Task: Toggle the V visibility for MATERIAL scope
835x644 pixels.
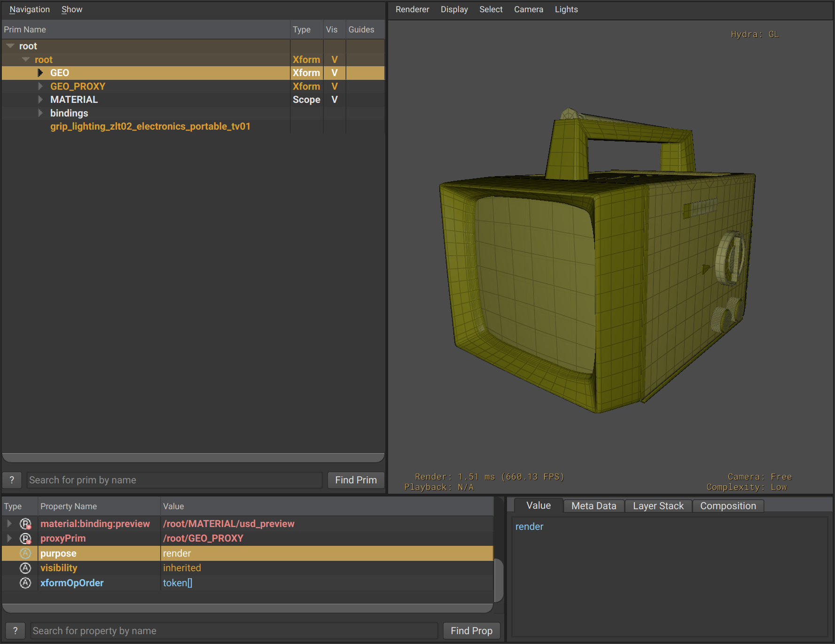Action: coord(334,100)
